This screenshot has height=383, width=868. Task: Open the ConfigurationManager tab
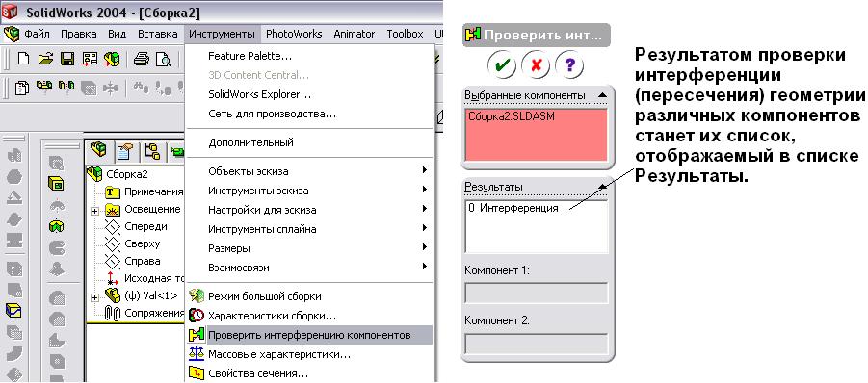click(x=152, y=150)
